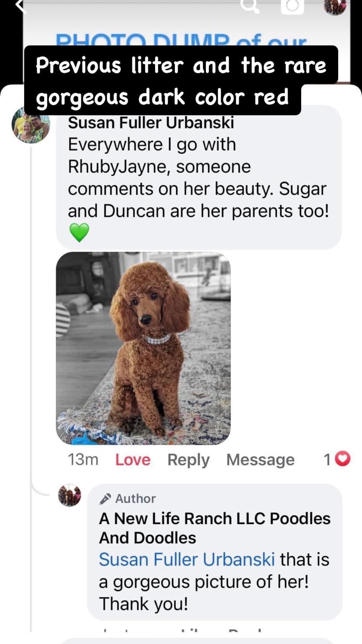Toggle Love on Susan's comment
362x644 pixels.
point(133,460)
